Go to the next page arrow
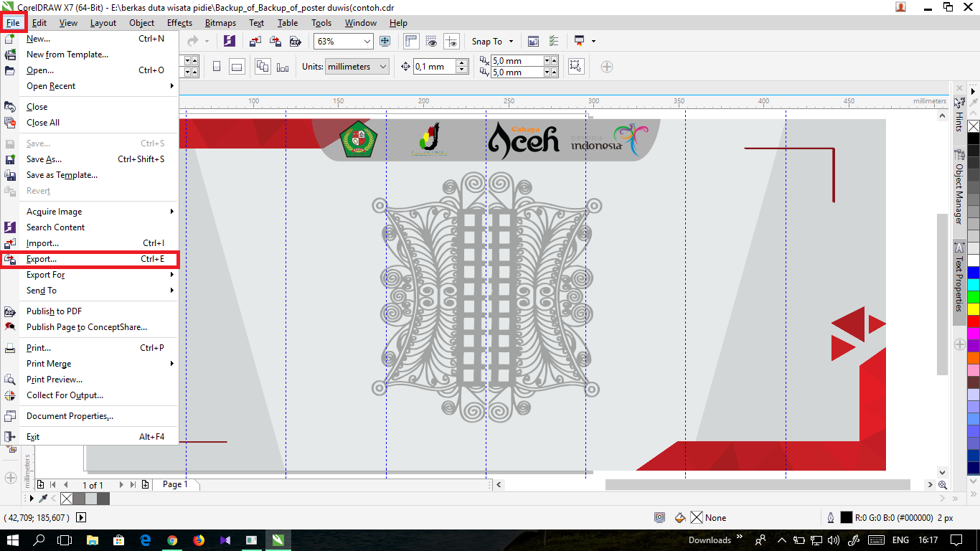The height and width of the screenshot is (551, 980). point(121,485)
